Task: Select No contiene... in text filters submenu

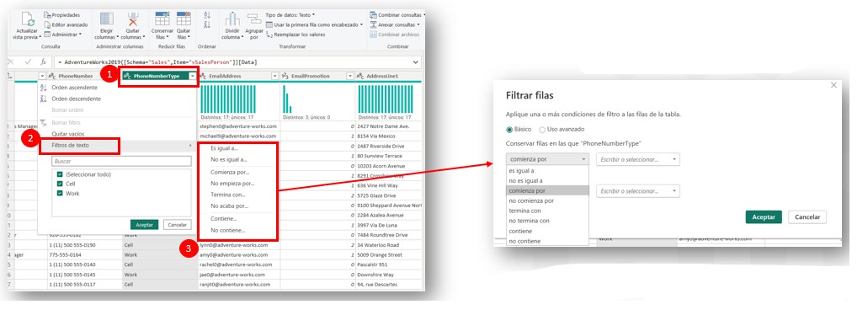Action: [227, 230]
